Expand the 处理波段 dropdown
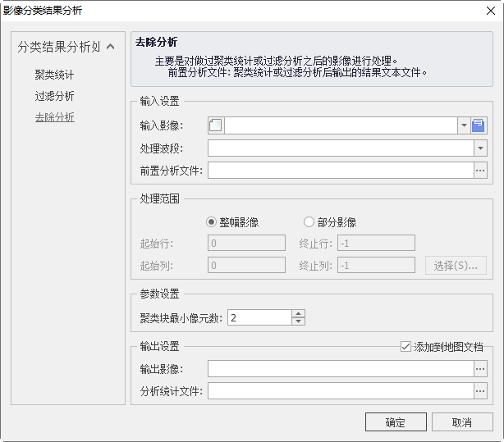This screenshot has width=504, height=442. 480,148
